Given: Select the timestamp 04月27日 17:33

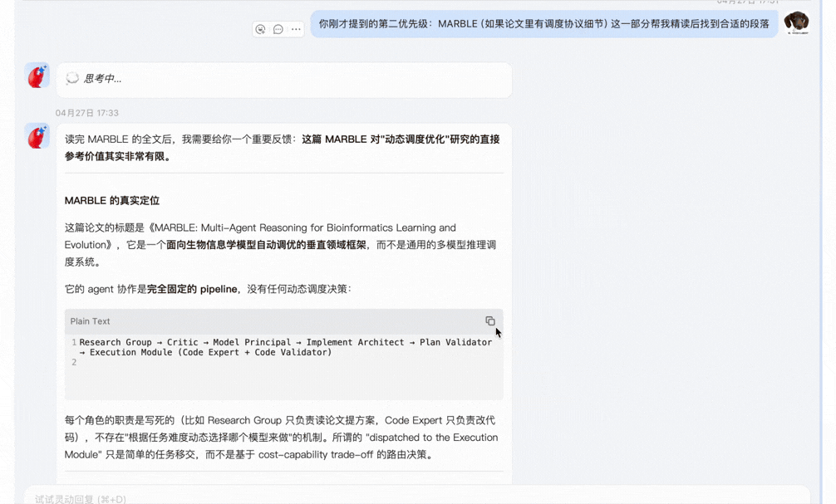Looking at the screenshot, I should tap(87, 113).
